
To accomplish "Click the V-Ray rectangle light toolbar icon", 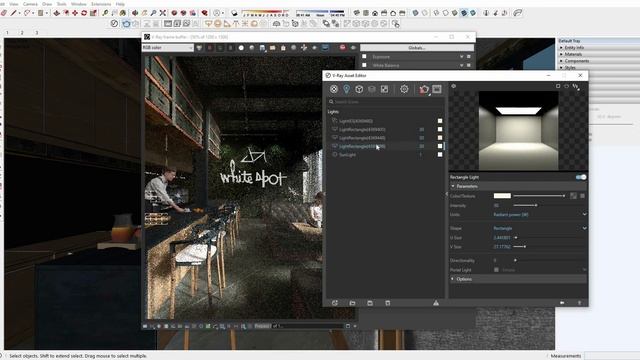I will 209,24.
